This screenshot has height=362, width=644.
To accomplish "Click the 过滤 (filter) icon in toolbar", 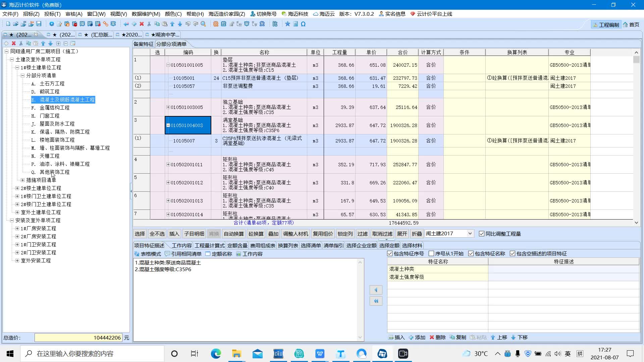I will click(x=362, y=233).
